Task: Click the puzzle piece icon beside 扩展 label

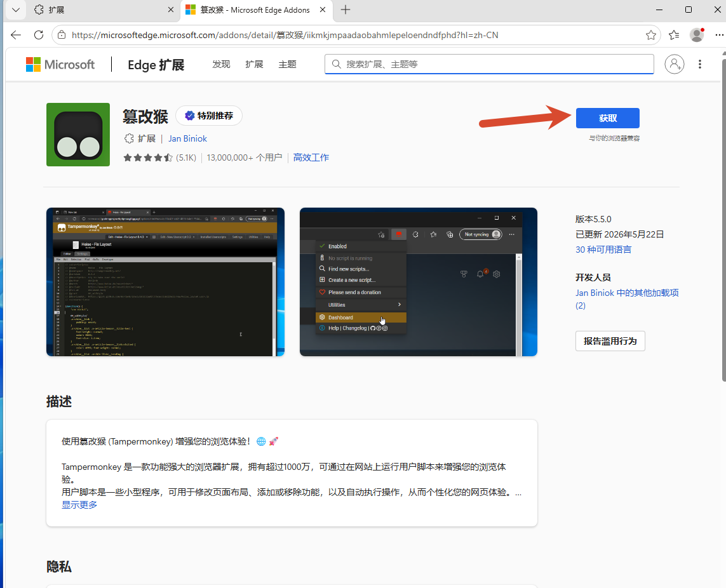Action: click(x=129, y=138)
